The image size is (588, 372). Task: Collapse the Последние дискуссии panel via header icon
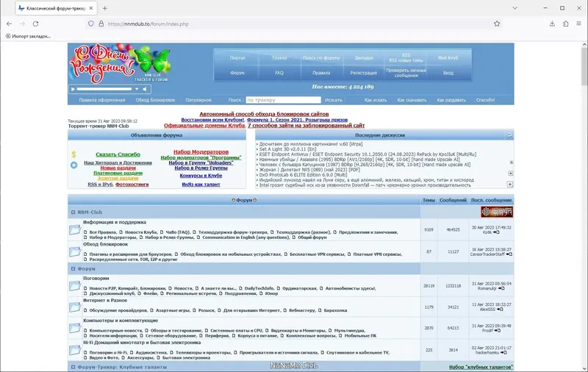pyautogui.click(x=509, y=135)
